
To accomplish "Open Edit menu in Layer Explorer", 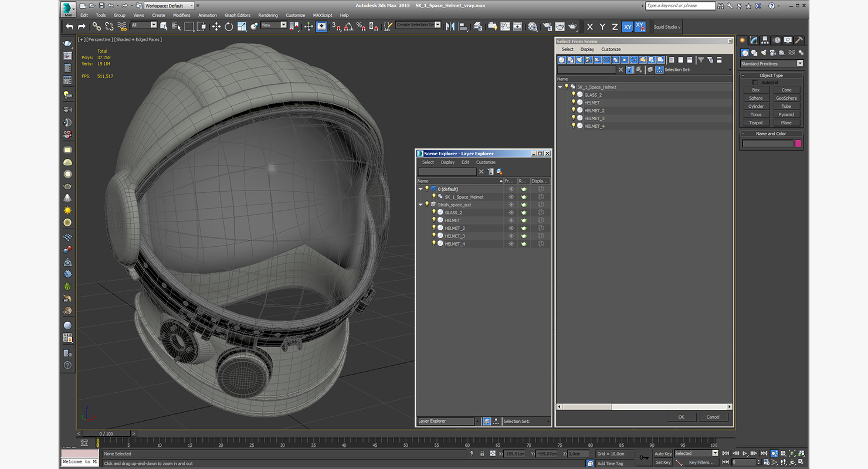I will [465, 162].
